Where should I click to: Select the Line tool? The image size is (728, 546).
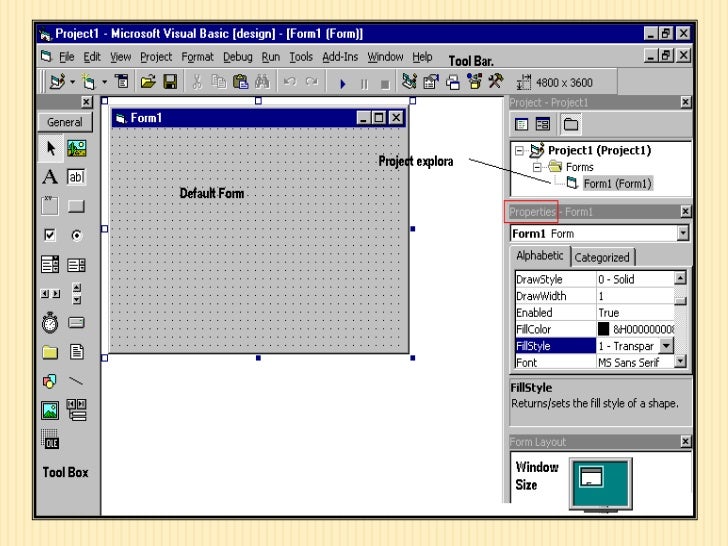[x=77, y=382]
